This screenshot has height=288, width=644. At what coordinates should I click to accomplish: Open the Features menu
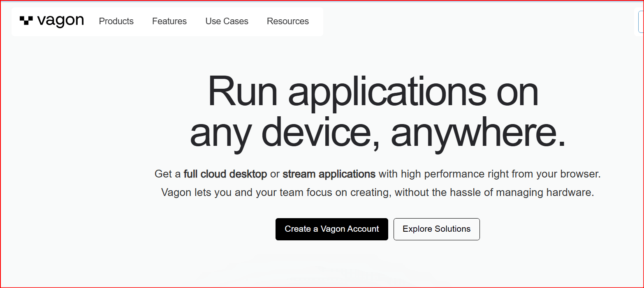click(169, 21)
